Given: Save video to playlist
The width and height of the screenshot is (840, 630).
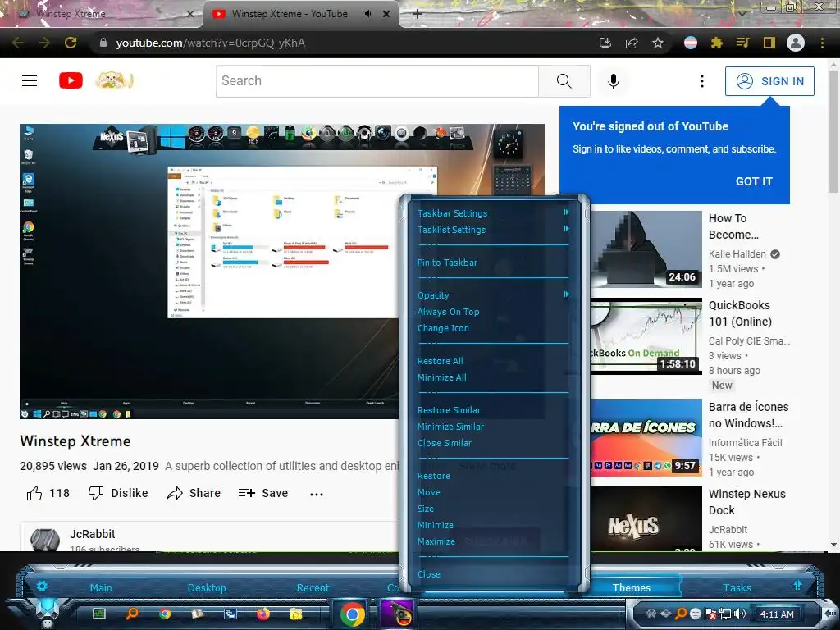Looking at the screenshot, I should (x=263, y=493).
